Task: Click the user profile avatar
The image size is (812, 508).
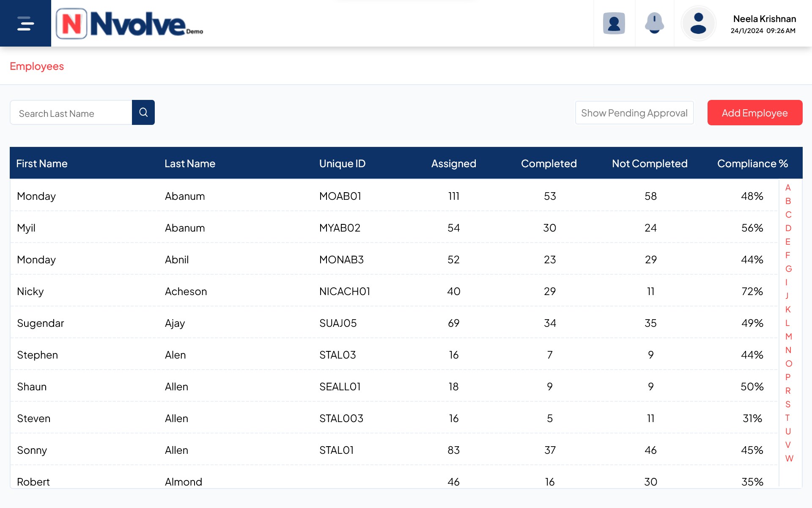Action: 698,23
